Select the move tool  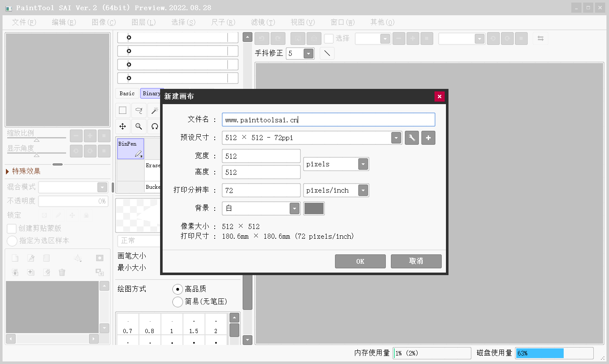pos(123,126)
